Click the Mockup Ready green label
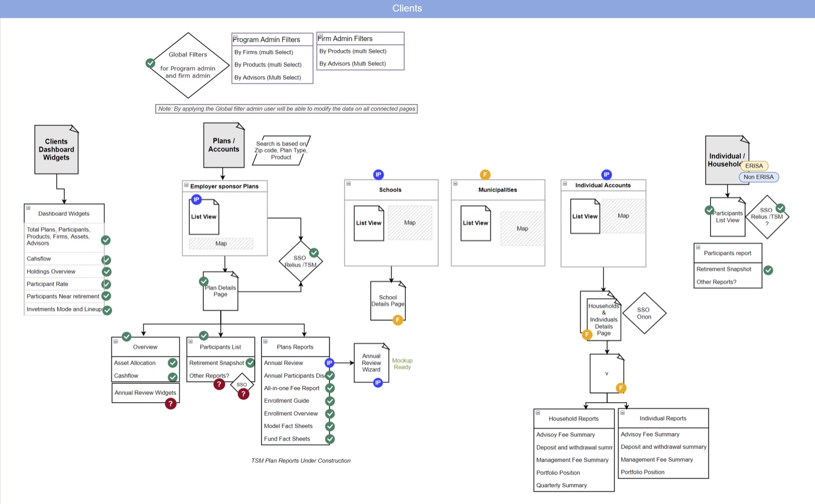This screenshot has height=504, width=815. coord(402,364)
